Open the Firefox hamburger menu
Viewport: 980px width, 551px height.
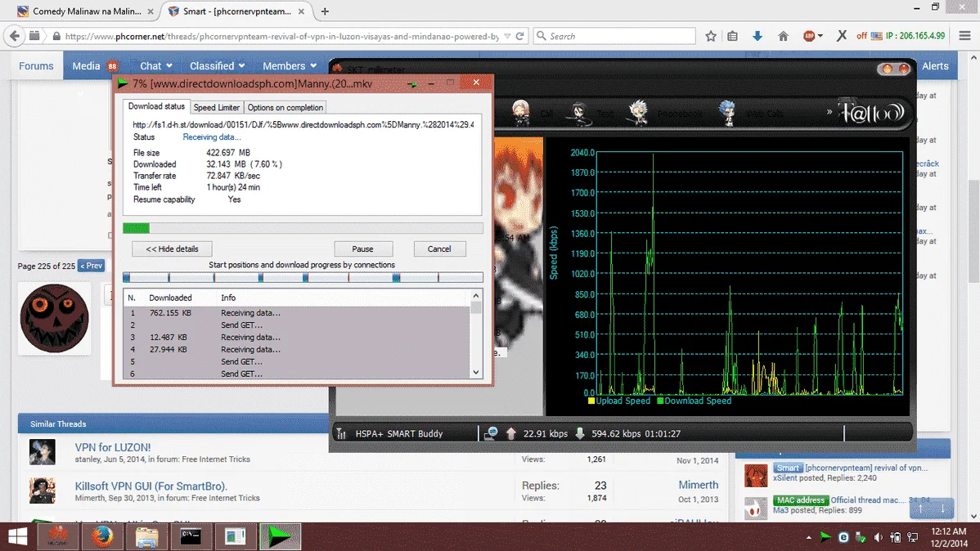tap(965, 36)
